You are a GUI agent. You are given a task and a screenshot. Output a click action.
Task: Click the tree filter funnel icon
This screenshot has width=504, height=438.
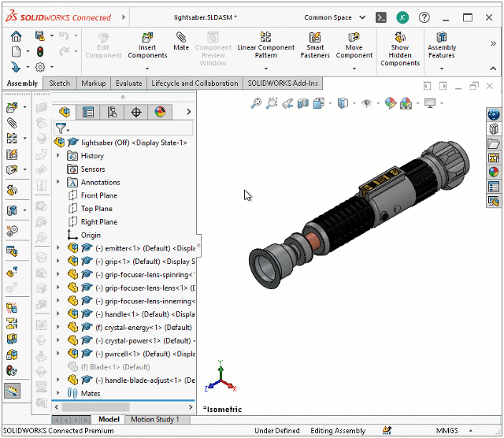point(61,128)
